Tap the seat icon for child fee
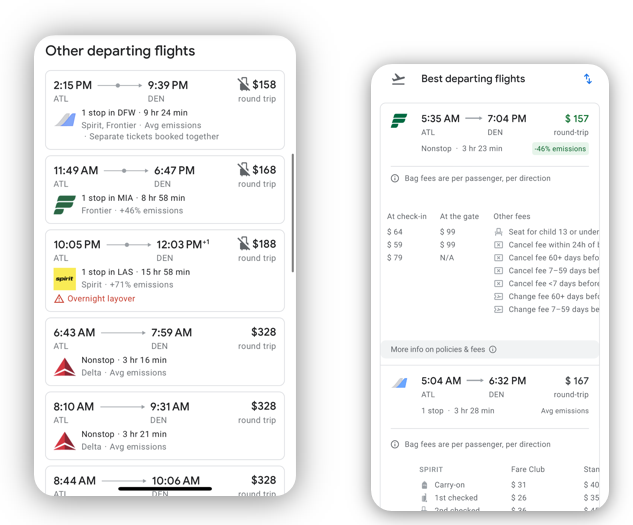This screenshot has height=525, width=633. coord(499,232)
